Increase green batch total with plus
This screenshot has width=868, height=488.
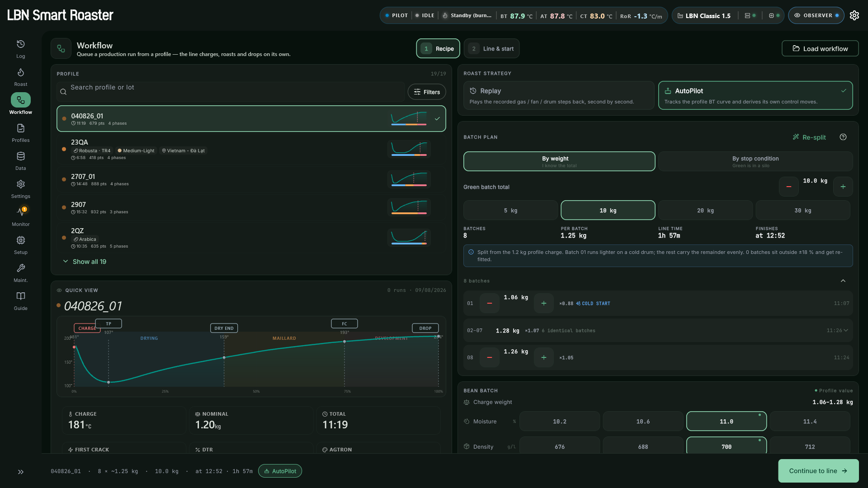click(x=843, y=187)
